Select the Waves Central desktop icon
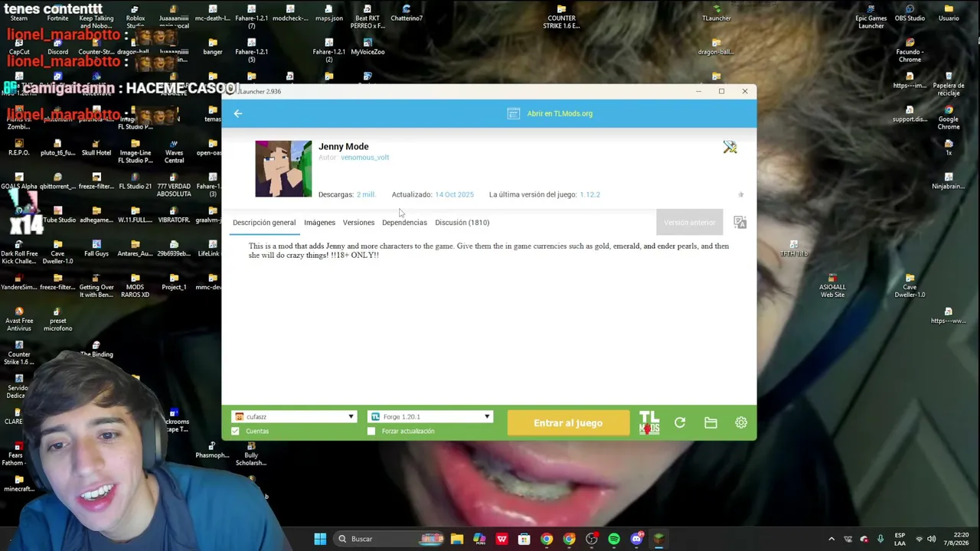 pyautogui.click(x=174, y=152)
